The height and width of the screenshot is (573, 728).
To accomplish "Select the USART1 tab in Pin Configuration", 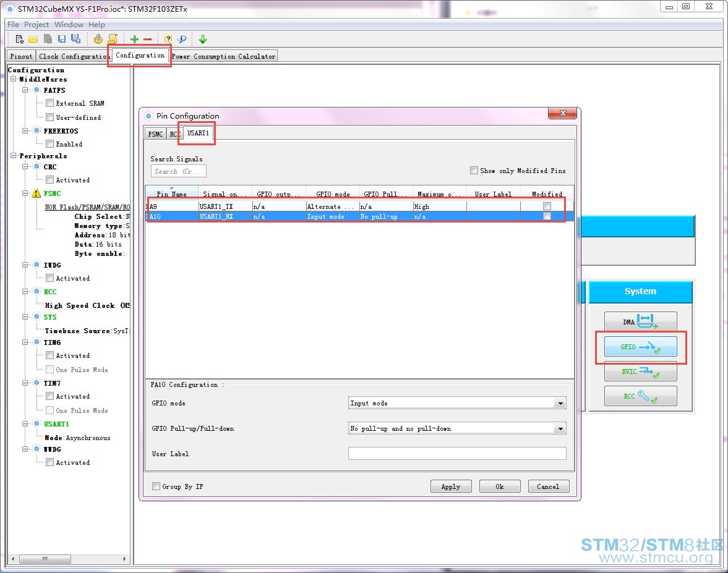I will (199, 133).
